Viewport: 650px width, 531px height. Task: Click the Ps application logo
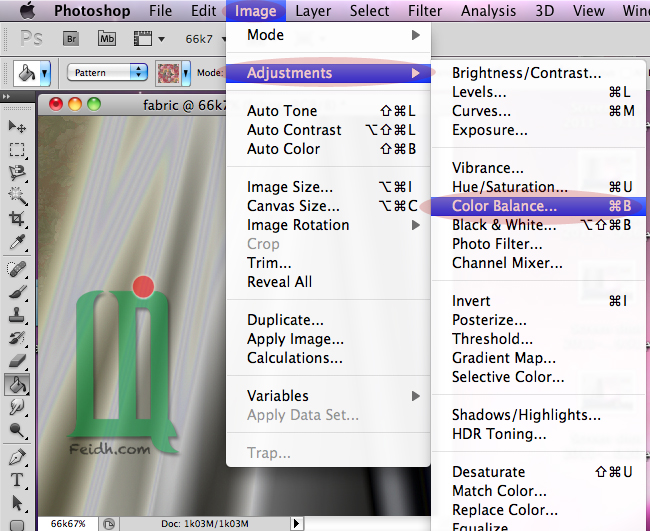[32, 39]
